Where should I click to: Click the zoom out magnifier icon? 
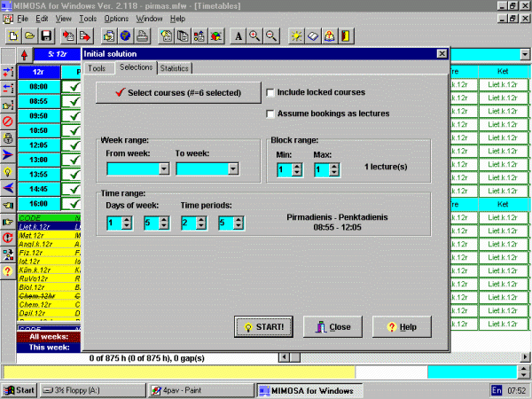pyautogui.click(x=270, y=36)
